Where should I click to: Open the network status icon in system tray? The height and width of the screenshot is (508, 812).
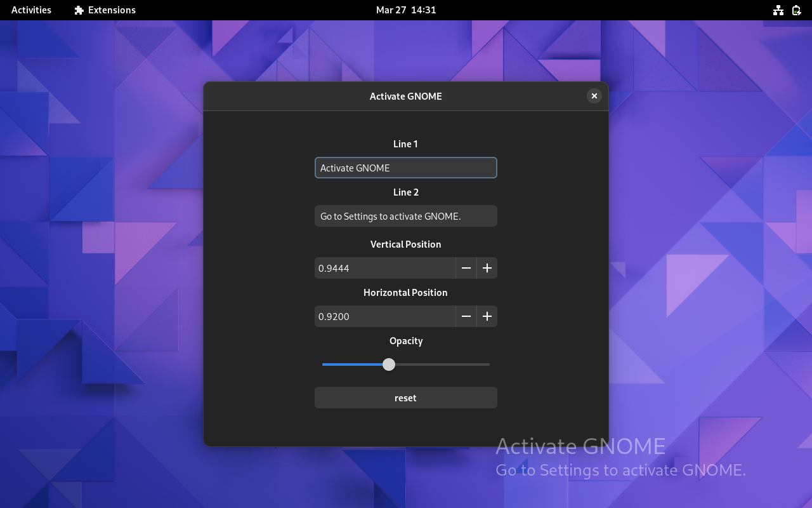pos(778,10)
